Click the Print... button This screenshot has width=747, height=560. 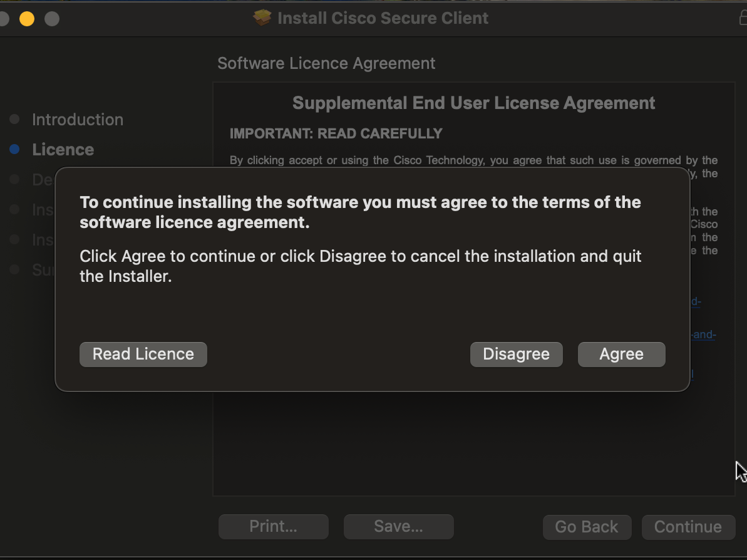(273, 527)
